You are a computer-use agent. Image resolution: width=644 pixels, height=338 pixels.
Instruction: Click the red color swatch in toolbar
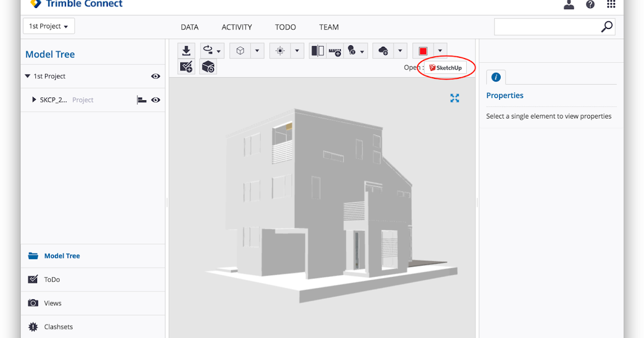[423, 50]
